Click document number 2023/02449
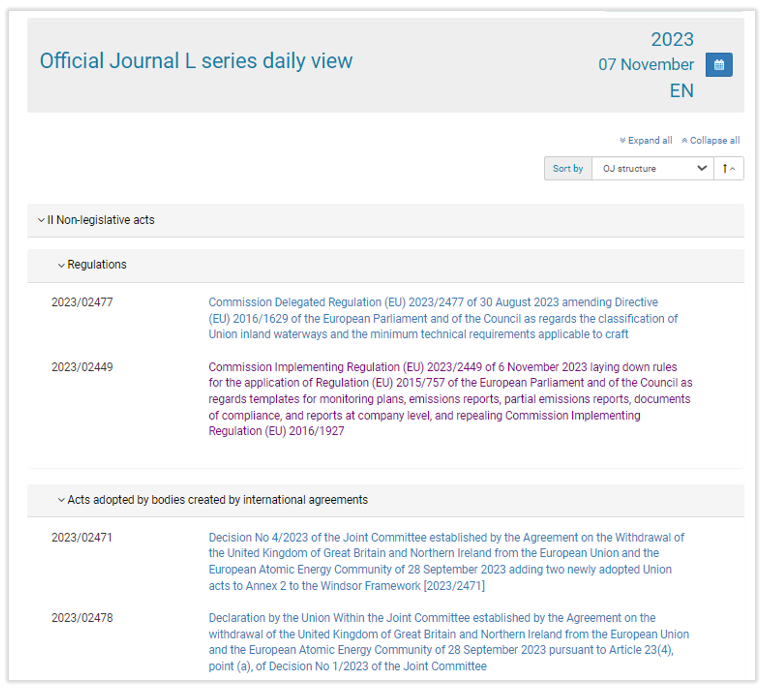This screenshot has height=690, width=766. 82,367
